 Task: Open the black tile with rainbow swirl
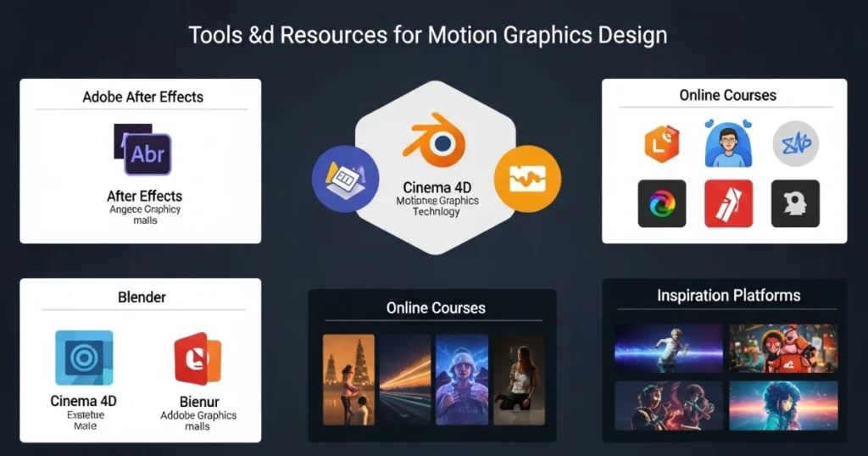click(661, 203)
